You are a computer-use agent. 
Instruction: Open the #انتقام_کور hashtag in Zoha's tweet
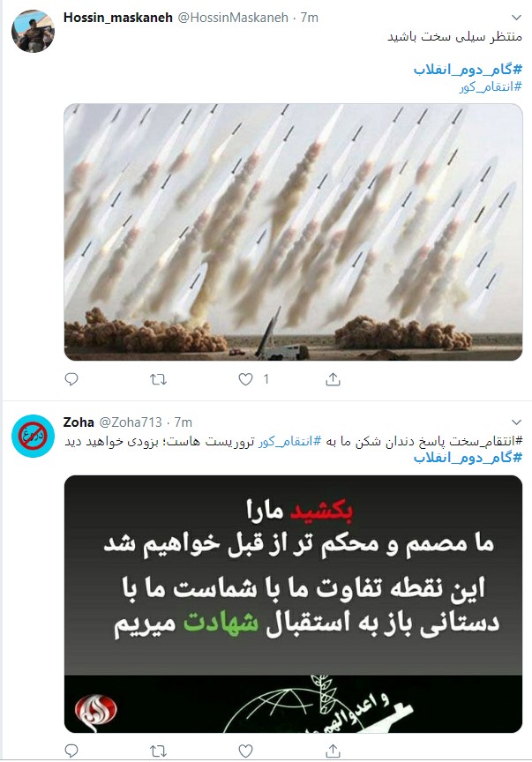(290, 442)
